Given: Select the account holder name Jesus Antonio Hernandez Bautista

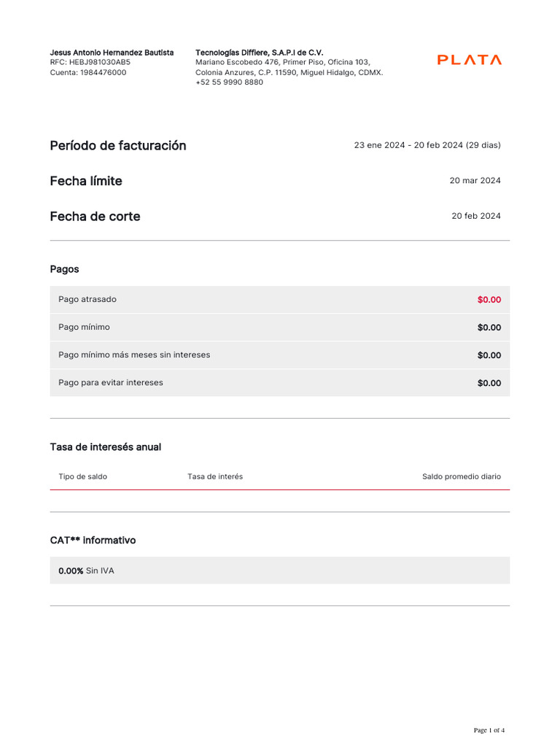Looking at the screenshot, I should point(112,53).
